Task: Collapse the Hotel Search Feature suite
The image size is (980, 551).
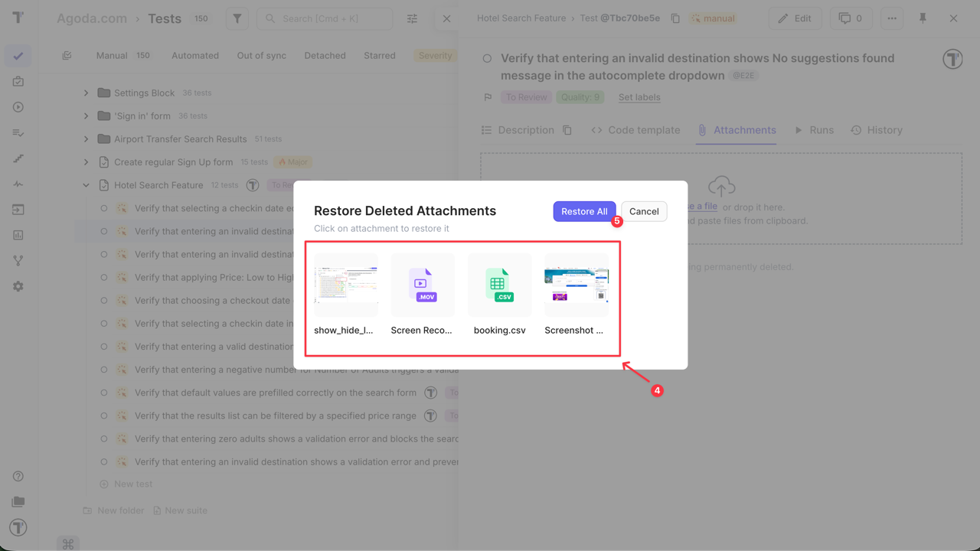Action: point(86,184)
